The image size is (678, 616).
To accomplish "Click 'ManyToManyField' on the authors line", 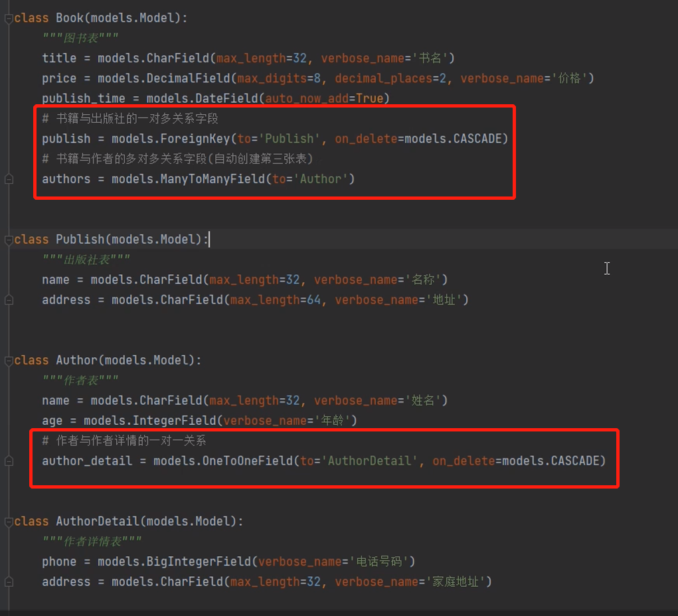I will pyautogui.click(x=212, y=179).
